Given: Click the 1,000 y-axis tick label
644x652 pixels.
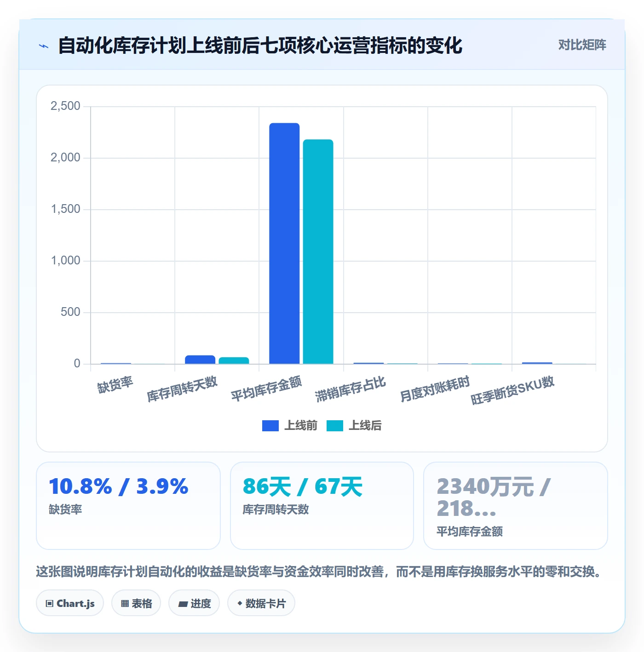Looking at the screenshot, I should click(x=65, y=261).
